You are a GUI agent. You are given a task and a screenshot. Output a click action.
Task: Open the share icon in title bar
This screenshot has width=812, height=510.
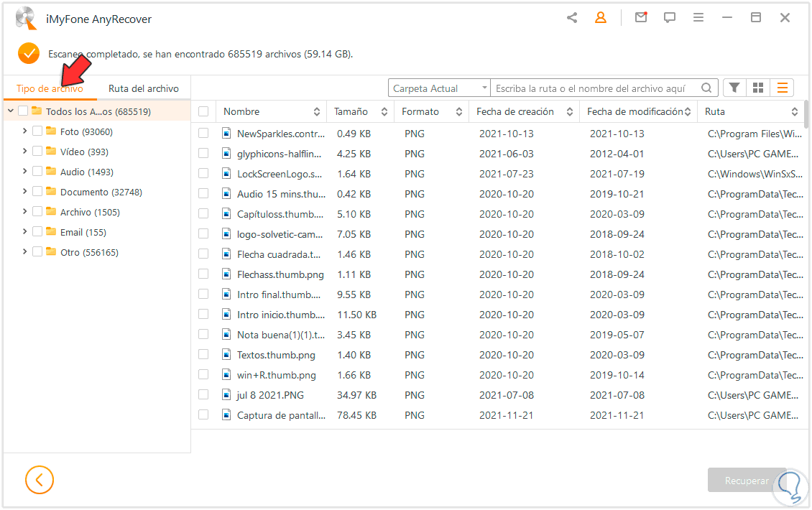pos(572,18)
